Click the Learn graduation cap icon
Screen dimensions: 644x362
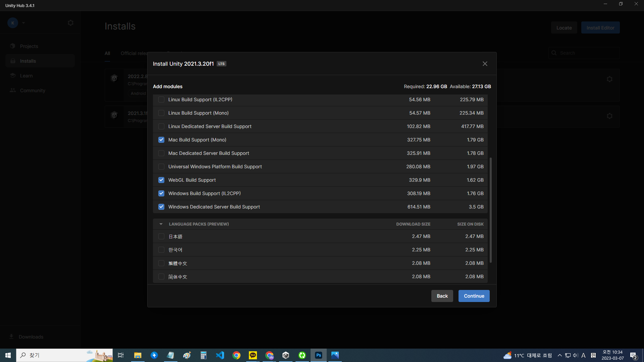click(13, 75)
